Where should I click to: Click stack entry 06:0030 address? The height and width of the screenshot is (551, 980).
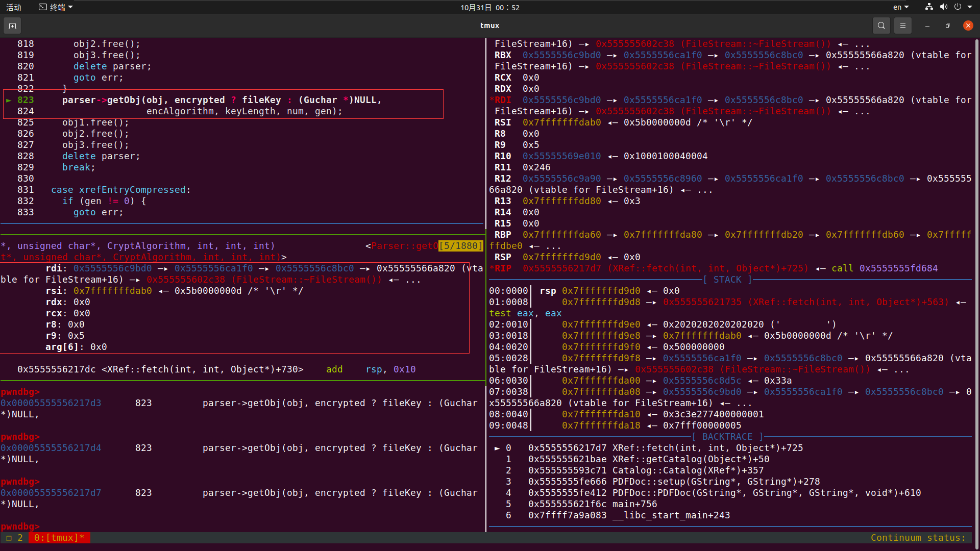click(601, 381)
